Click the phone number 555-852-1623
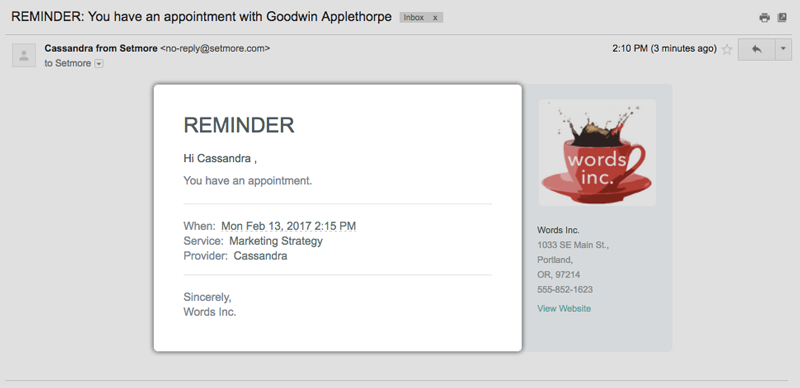Image resolution: width=800 pixels, height=388 pixels. [x=565, y=289]
